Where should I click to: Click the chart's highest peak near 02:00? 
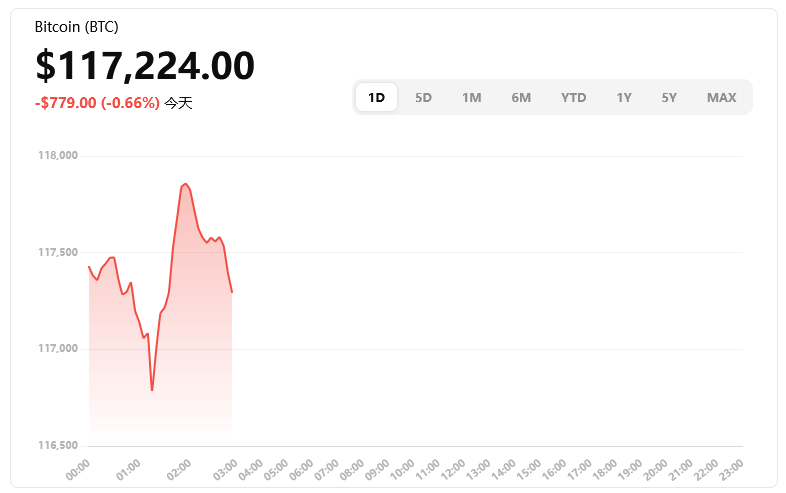[185, 184]
